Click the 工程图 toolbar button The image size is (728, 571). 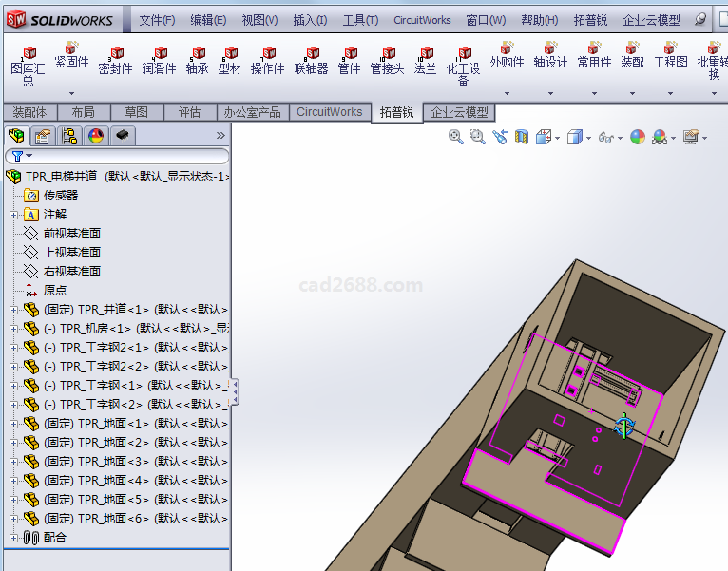coord(670,61)
